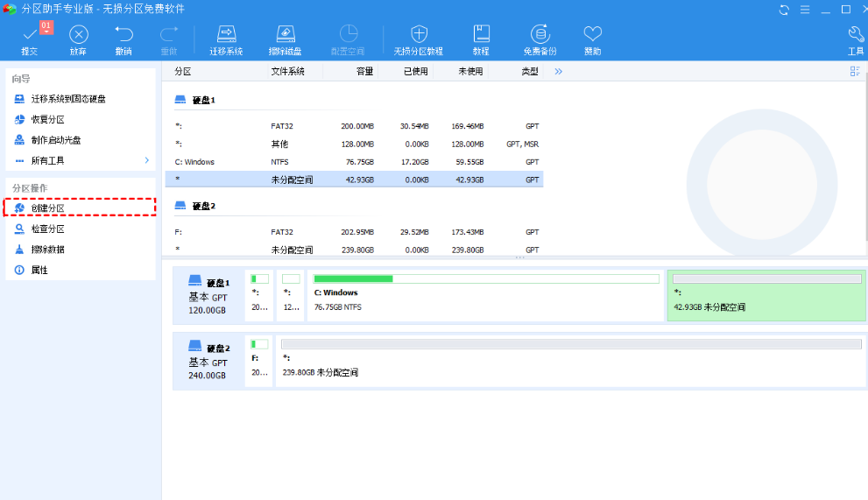Click the heart-shaped 赞助 icon

[x=593, y=36]
